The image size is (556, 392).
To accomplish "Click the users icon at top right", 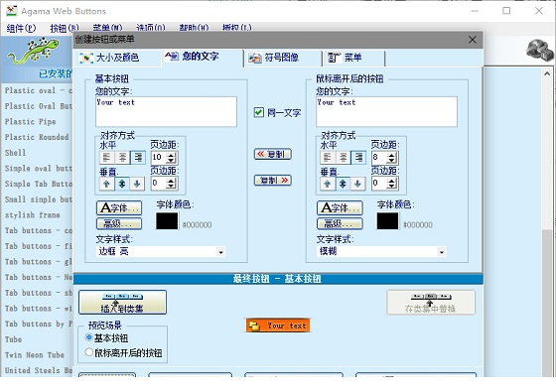I will (x=540, y=50).
